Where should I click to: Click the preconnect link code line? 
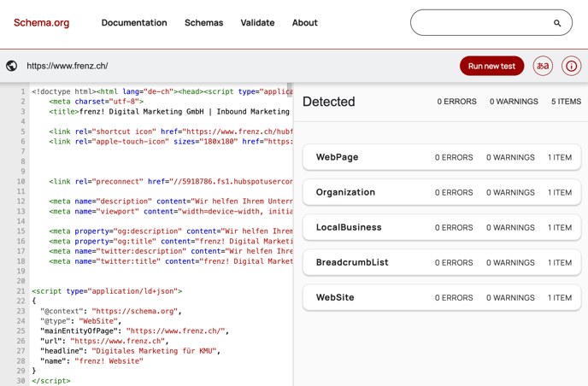click(171, 181)
